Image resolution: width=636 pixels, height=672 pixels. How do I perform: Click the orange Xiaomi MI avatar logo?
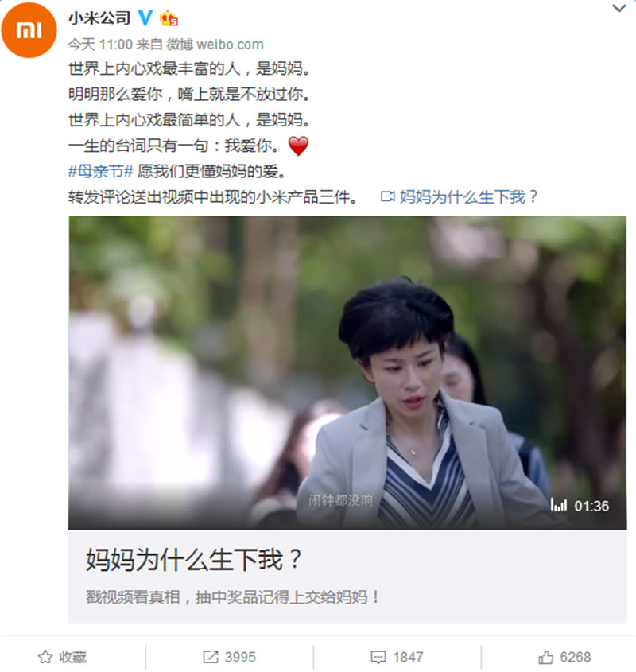[x=29, y=30]
